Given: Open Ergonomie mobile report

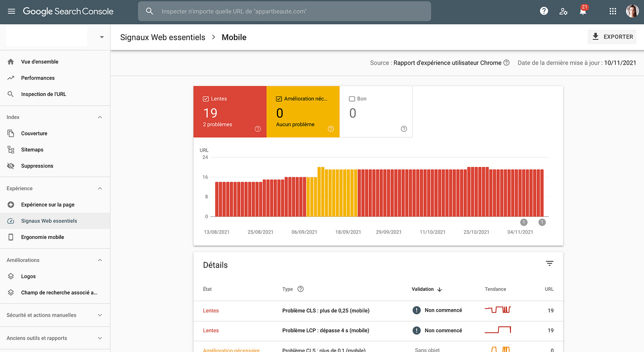Looking at the screenshot, I should [x=42, y=237].
